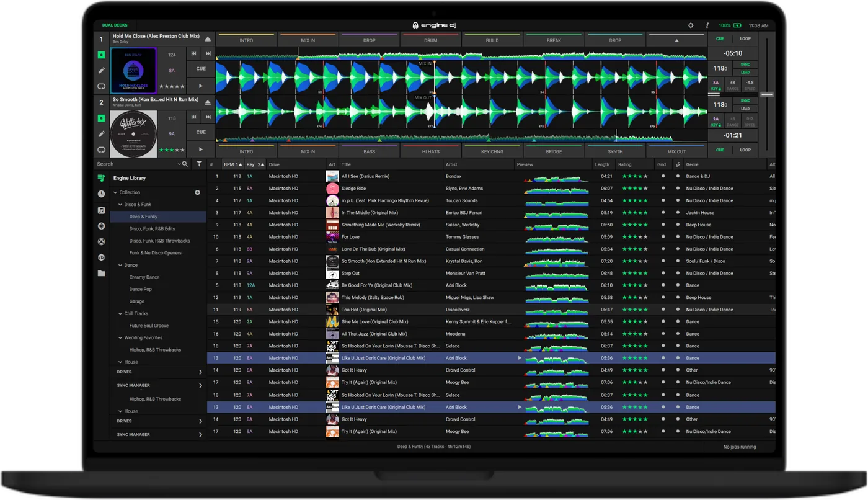Toggle the green deck 2 active square
The image size is (868, 500).
(x=102, y=118)
